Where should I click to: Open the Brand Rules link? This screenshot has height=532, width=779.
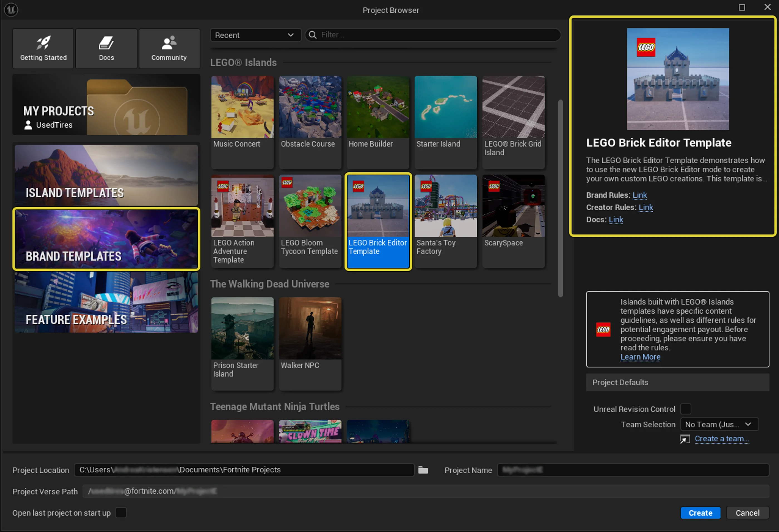click(x=640, y=195)
